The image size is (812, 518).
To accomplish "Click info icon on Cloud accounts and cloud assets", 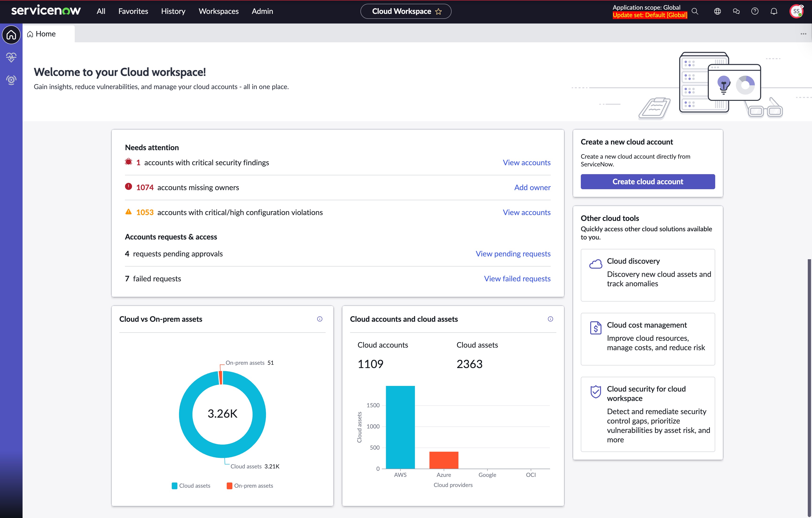I will coord(550,319).
